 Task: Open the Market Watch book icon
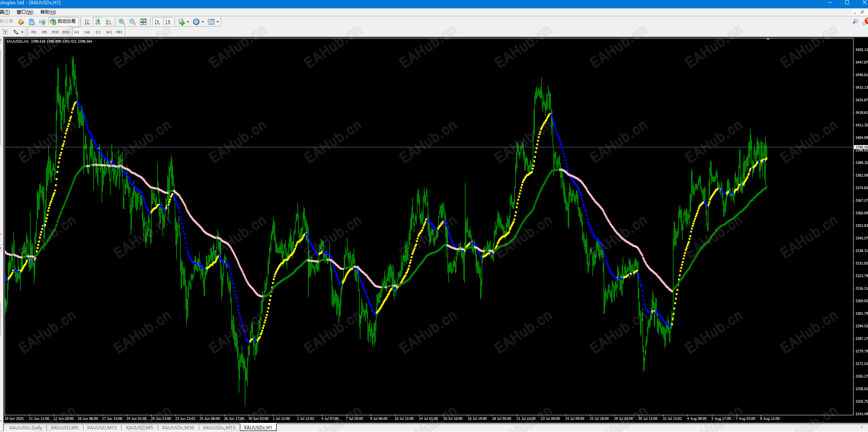pos(21,22)
